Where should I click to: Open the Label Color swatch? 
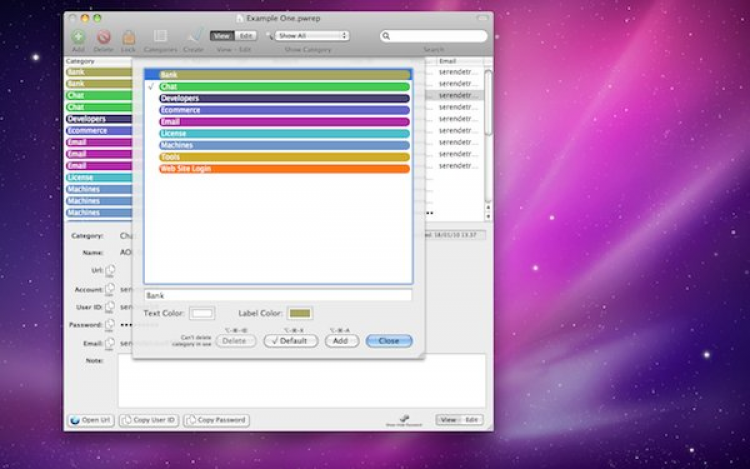[300, 314]
